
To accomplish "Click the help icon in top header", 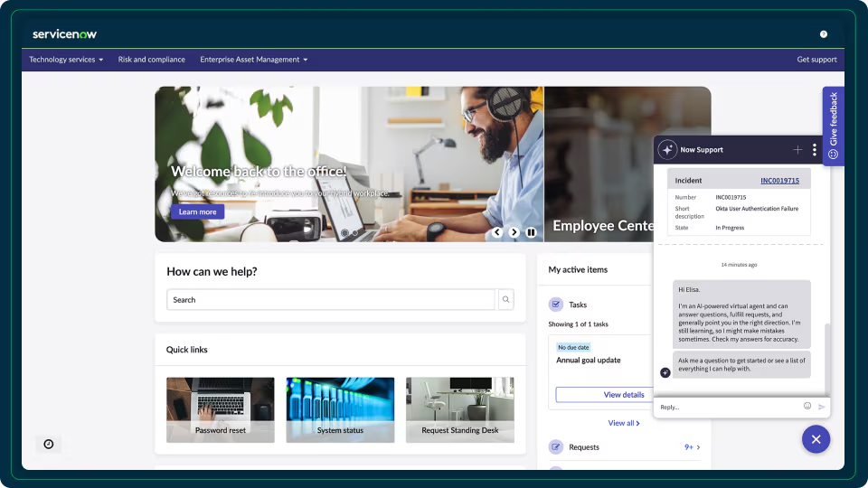I will (824, 34).
